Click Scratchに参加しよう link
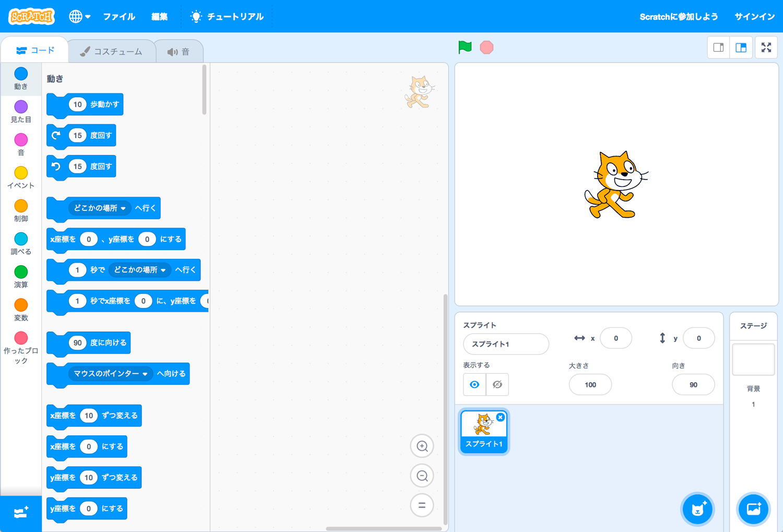783x532 pixels. pos(679,17)
